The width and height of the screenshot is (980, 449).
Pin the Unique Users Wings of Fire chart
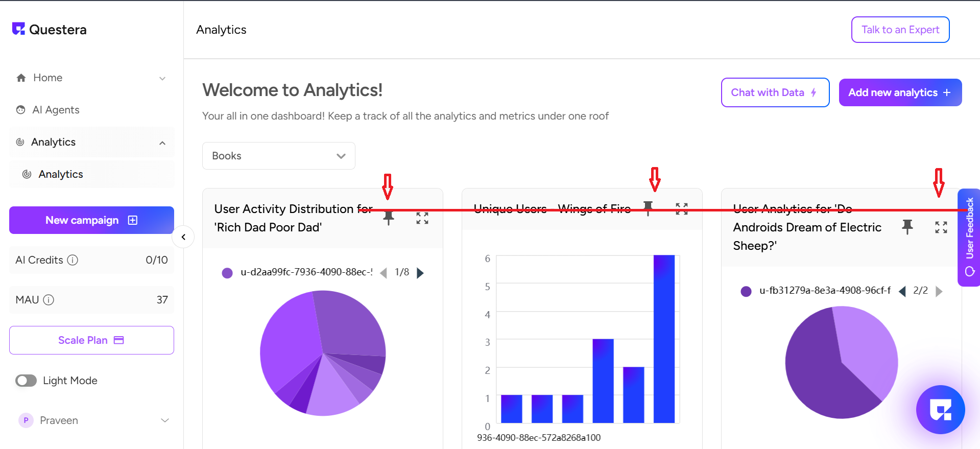[648, 208]
